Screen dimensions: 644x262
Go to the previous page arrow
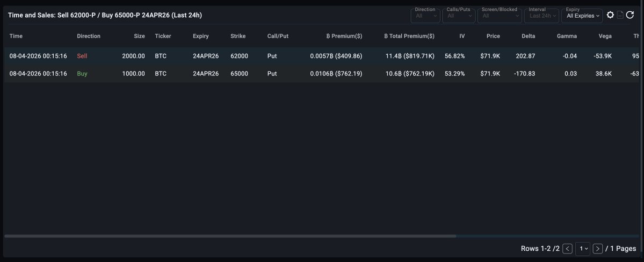pyautogui.click(x=567, y=249)
